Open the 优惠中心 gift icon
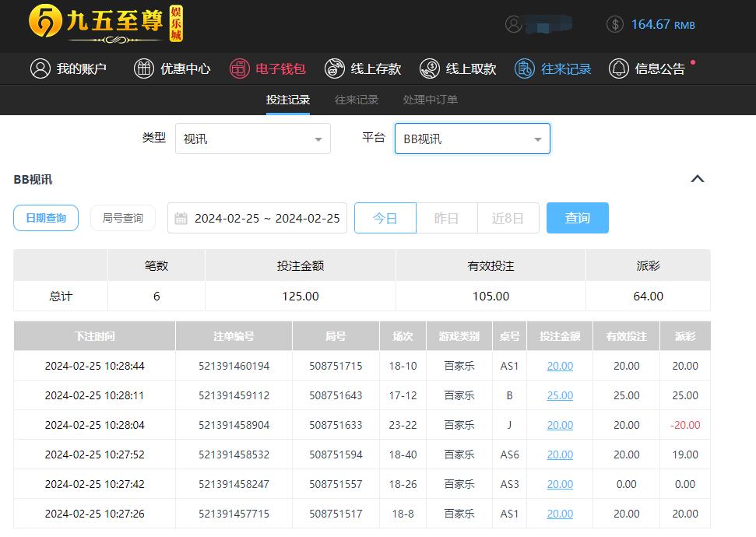 pyautogui.click(x=144, y=68)
